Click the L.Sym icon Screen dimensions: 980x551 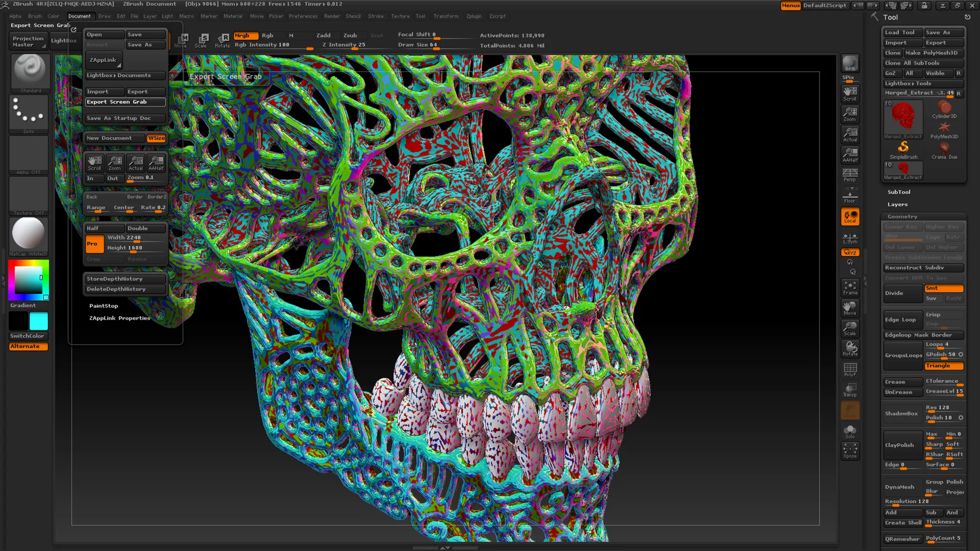(x=850, y=239)
